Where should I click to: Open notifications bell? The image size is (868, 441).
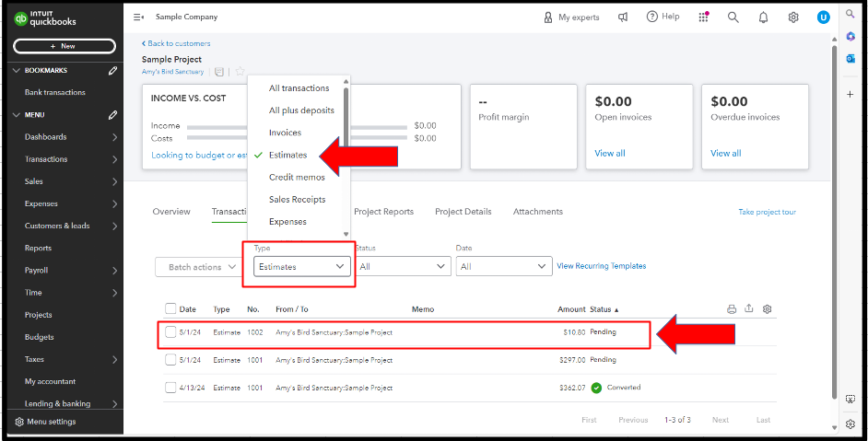763,17
